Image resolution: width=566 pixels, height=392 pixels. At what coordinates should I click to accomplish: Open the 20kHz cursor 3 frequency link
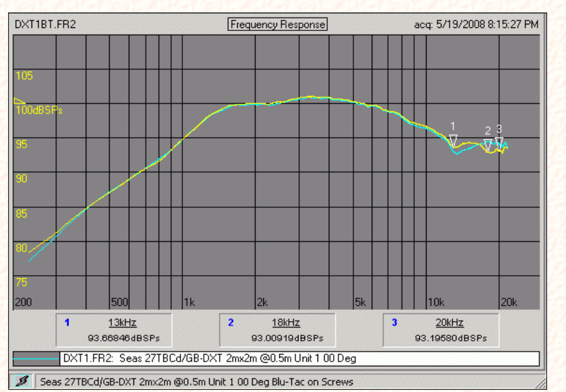click(x=449, y=322)
